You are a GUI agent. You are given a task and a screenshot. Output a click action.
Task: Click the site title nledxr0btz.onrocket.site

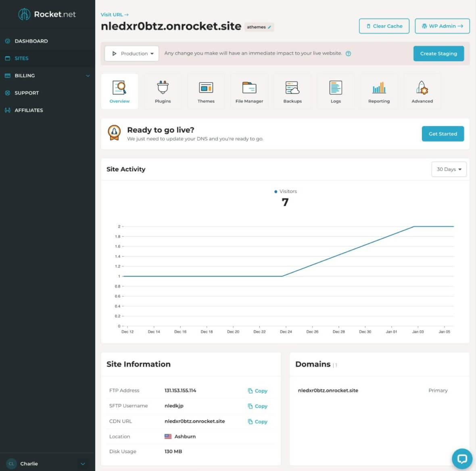pyautogui.click(x=171, y=26)
